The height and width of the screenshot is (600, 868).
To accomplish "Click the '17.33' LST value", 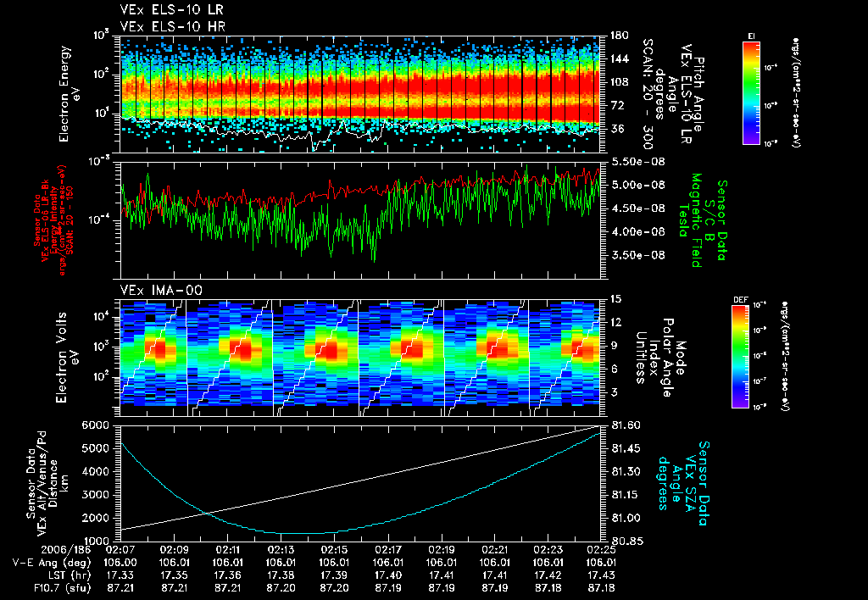I will click(x=120, y=575).
